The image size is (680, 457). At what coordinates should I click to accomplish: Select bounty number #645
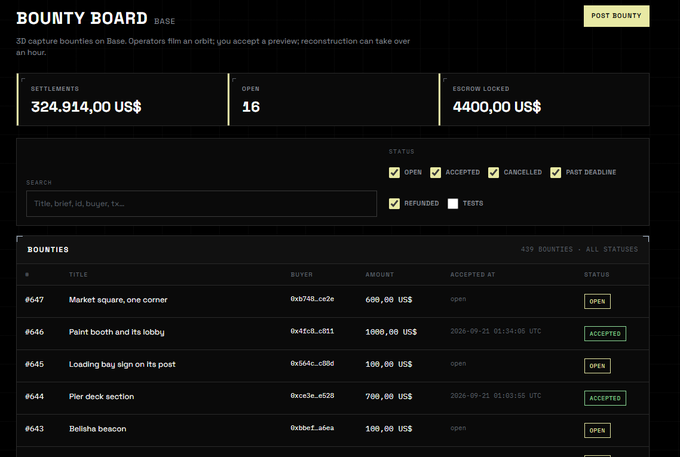34,364
